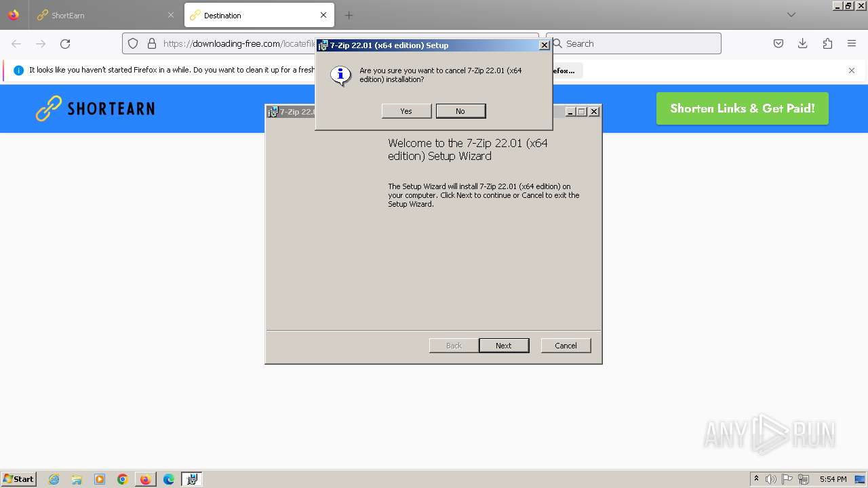Launch Google Chrome from the taskbar
This screenshot has width=868, height=488.
click(x=123, y=479)
